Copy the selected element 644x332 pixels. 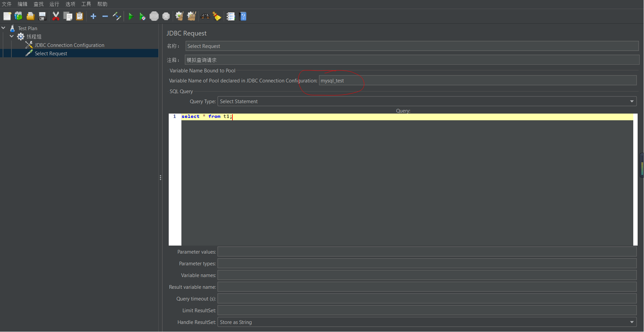(68, 16)
